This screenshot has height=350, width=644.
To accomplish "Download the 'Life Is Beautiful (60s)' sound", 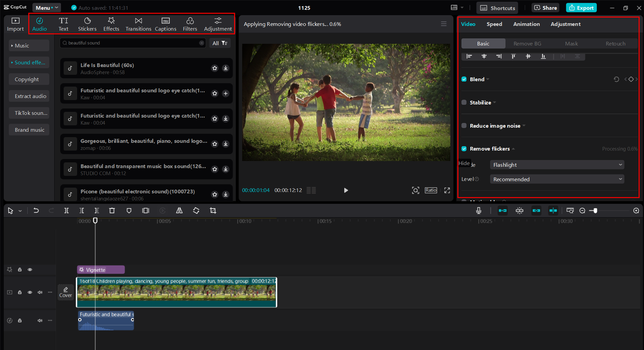I will pyautogui.click(x=225, y=68).
